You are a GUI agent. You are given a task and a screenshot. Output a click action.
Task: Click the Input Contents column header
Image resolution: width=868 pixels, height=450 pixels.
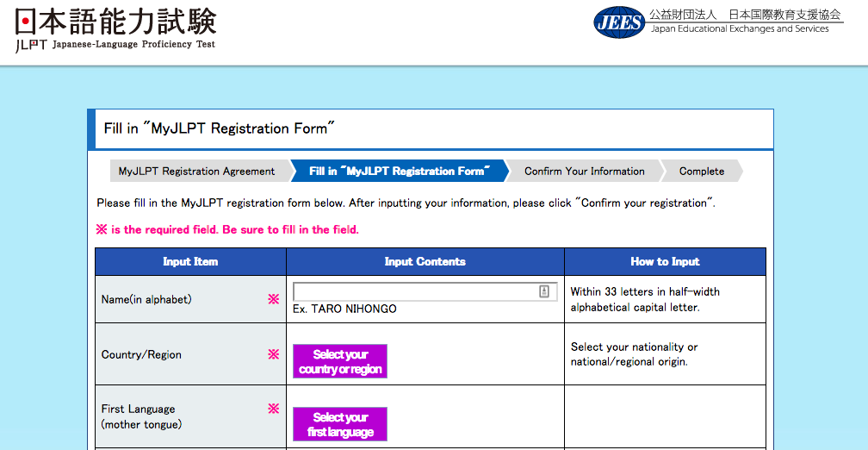(x=425, y=261)
